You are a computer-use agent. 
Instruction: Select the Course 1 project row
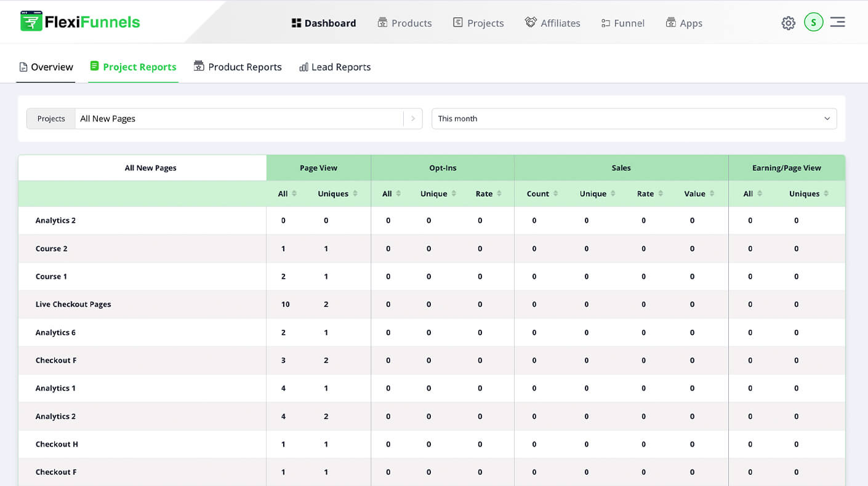coord(51,277)
